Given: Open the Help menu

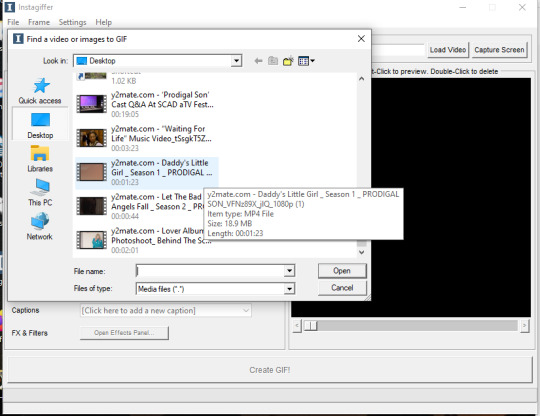Looking at the screenshot, I should (103, 22).
